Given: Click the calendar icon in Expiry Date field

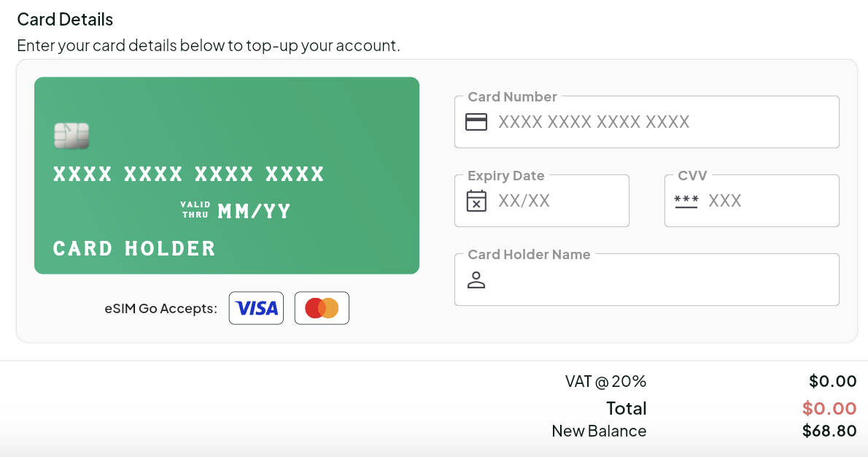Looking at the screenshot, I should click(476, 201).
